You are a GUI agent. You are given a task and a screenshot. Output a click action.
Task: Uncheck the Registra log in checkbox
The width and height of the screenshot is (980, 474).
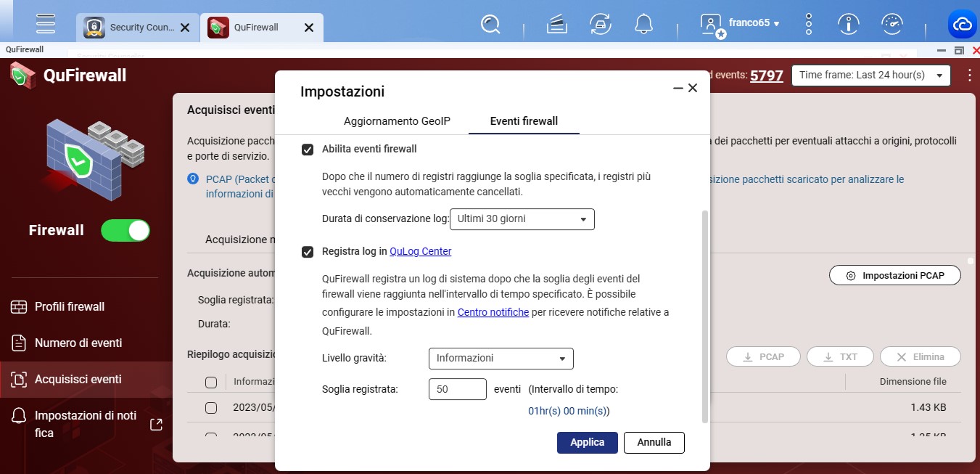308,252
